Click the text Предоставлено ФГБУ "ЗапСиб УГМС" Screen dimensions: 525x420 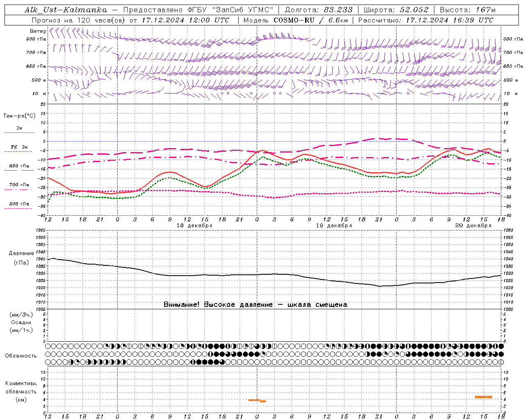click(x=198, y=10)
